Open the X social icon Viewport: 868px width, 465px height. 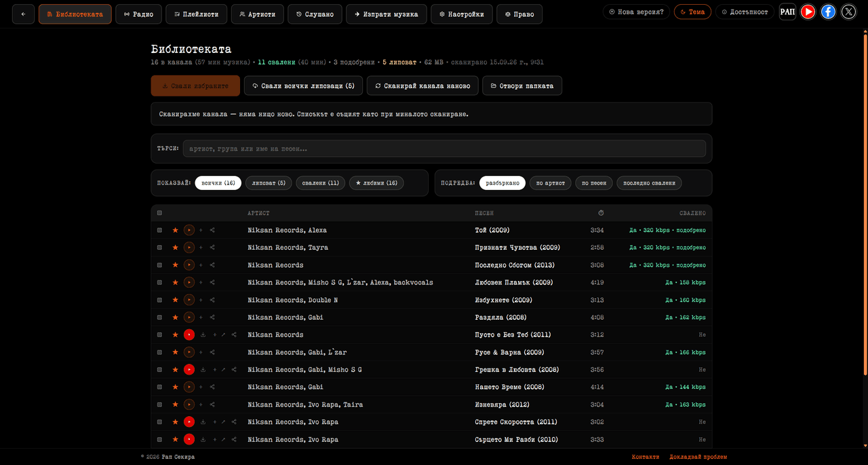848,12
